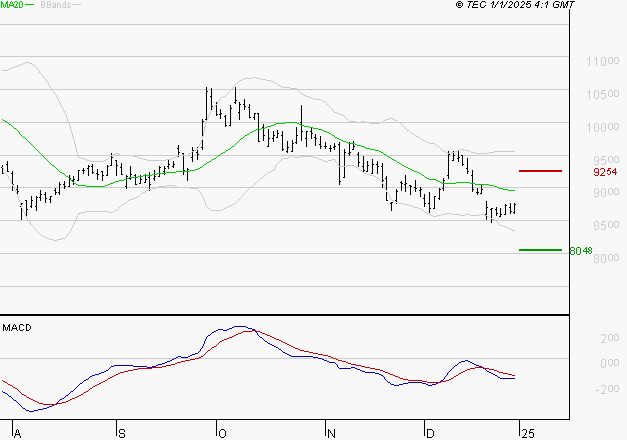Click the 10500 price axis label
Image resolution: width=627 pixels, height=440 pixels.
click(x=603, y=94)
